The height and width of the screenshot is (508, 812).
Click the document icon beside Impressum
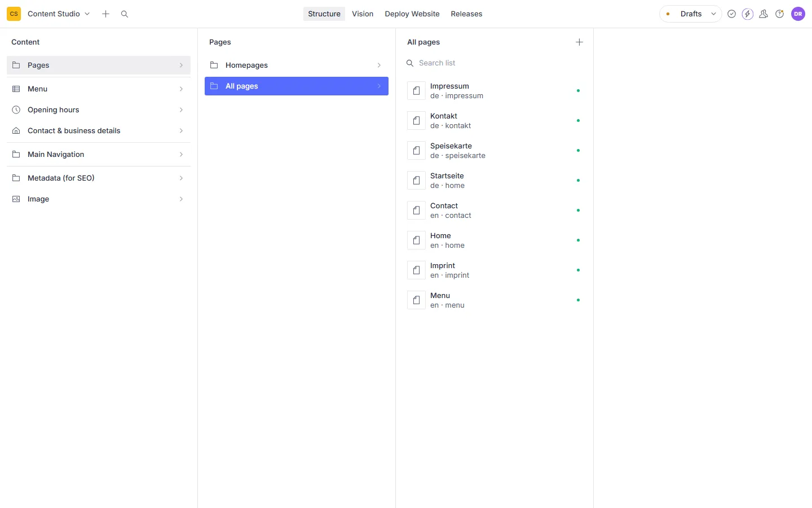point(416,90)
